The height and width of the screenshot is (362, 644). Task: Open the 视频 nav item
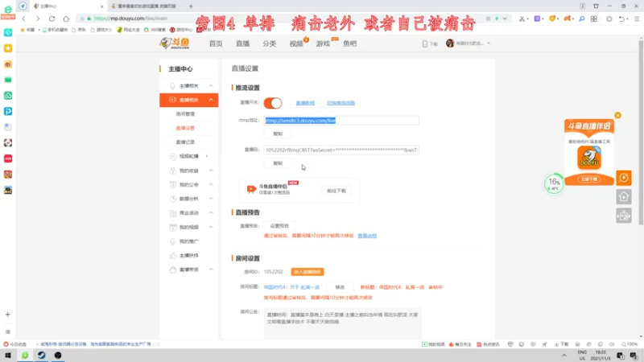point(296,43)
